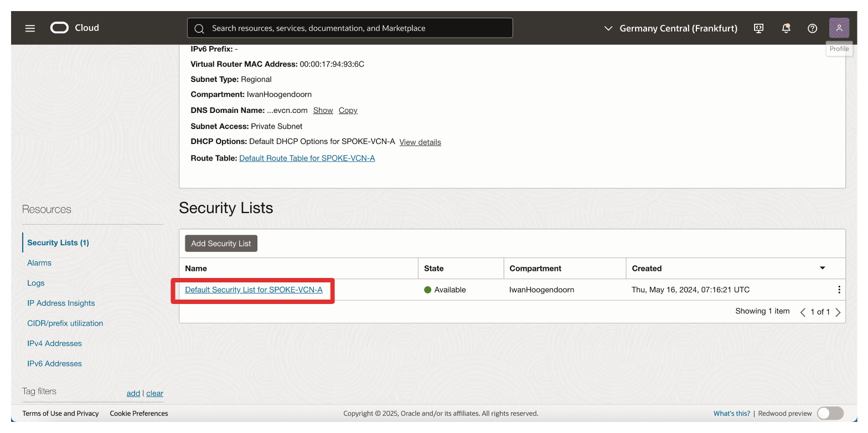Select the Thu, May 16, 2024 created date

click(691, 290)
